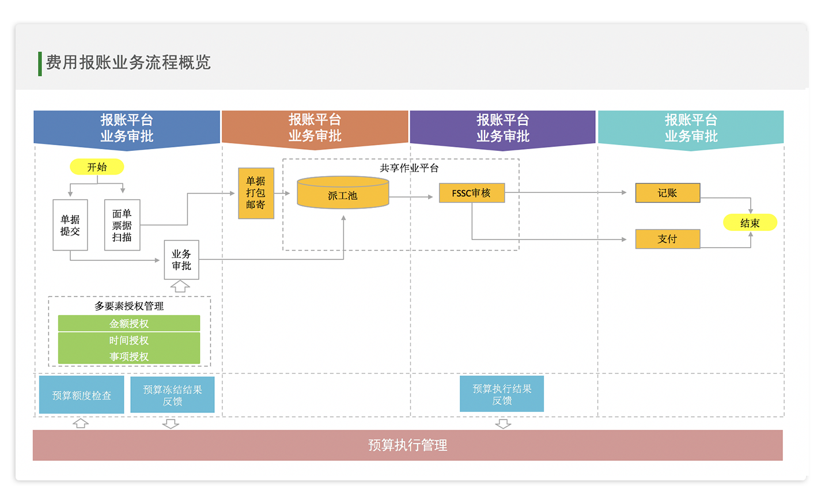Click the 派工池 cylinder shape
The height and width of the screenshot is (504, 821).
coord(343,192)
